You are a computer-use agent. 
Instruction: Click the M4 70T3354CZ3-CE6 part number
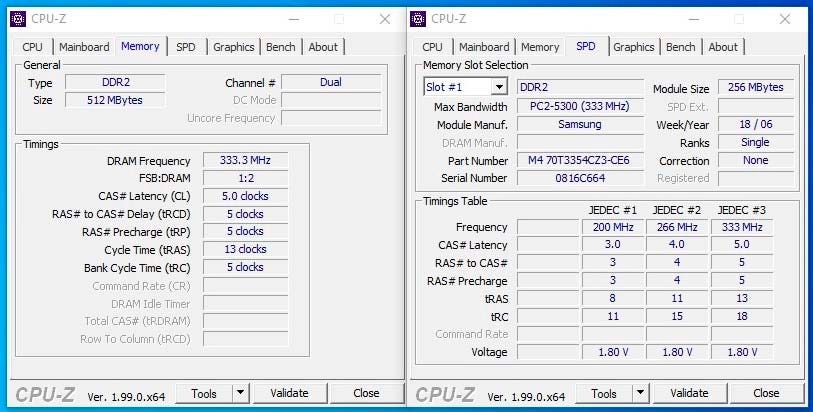tap(580, 160)
